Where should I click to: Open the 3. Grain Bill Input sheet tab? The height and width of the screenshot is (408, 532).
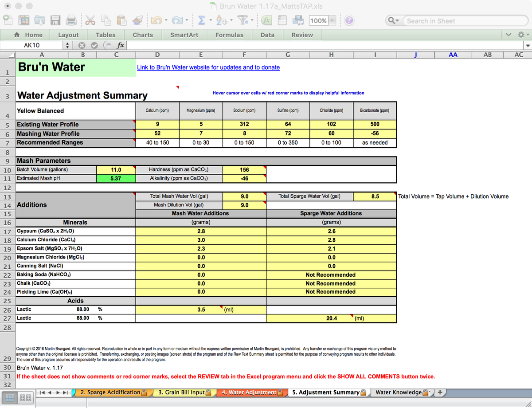pyautogui.click(x=182, y=392)
